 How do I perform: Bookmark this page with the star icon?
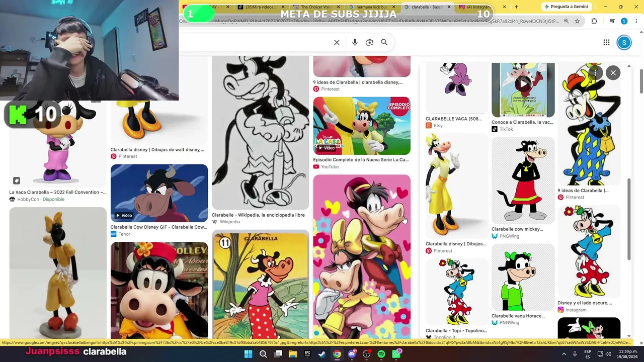coord(577,21)
